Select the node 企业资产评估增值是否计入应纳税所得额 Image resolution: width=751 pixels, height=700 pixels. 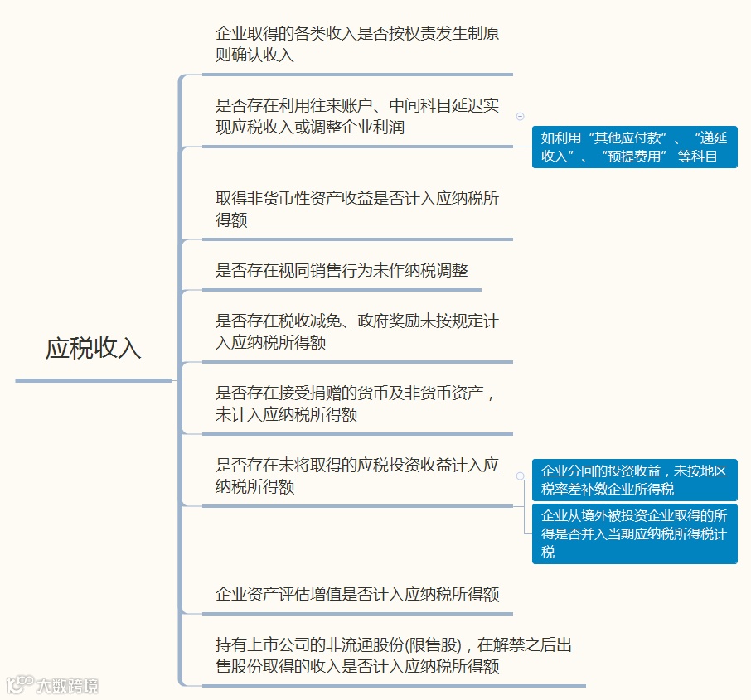(x=357, y=594)
